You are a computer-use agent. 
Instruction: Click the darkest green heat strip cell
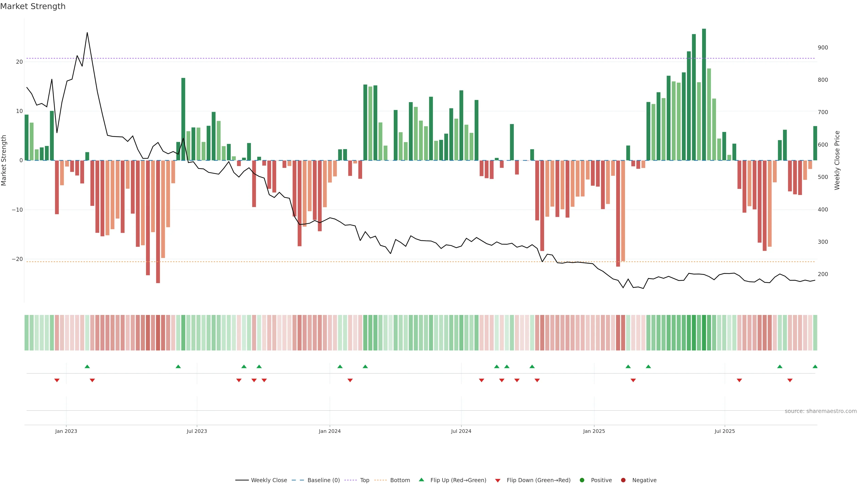[x=704, y=333]
